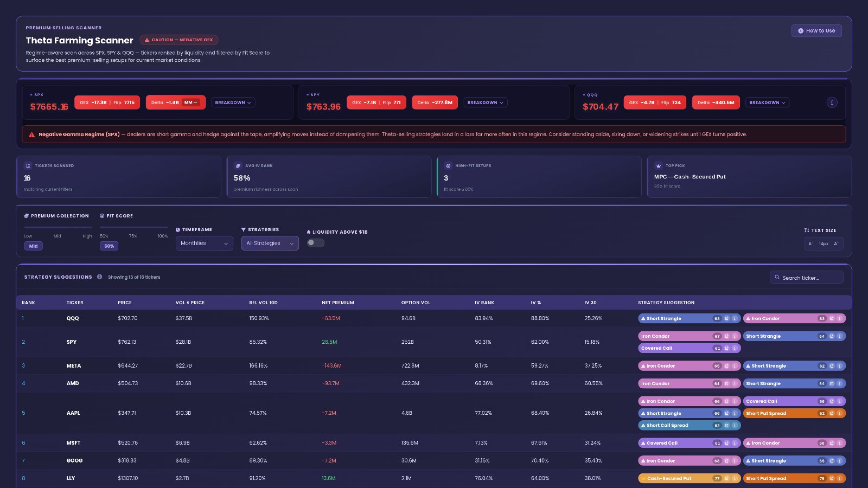Expand SPY Breakdown dropdown

tap(486, 102)
